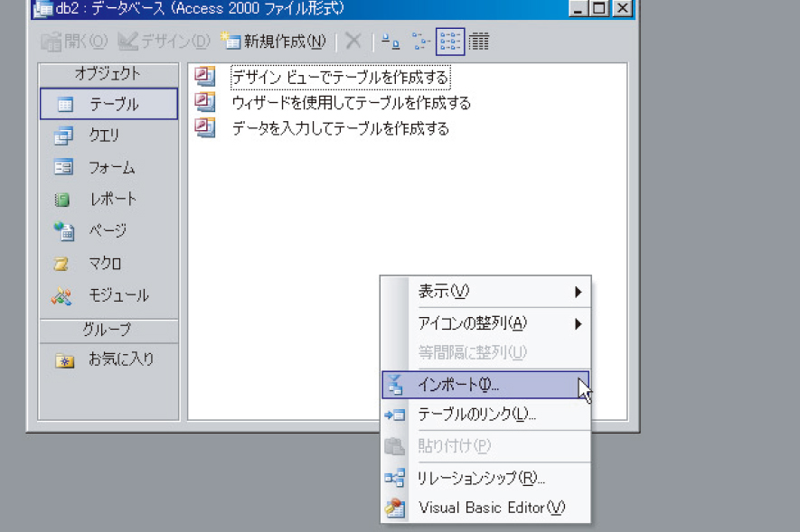Click the icon beside ウィザードを使用してテーブルを作成する
The width and height of the screenshot is (800, 532).
point(205,102)
